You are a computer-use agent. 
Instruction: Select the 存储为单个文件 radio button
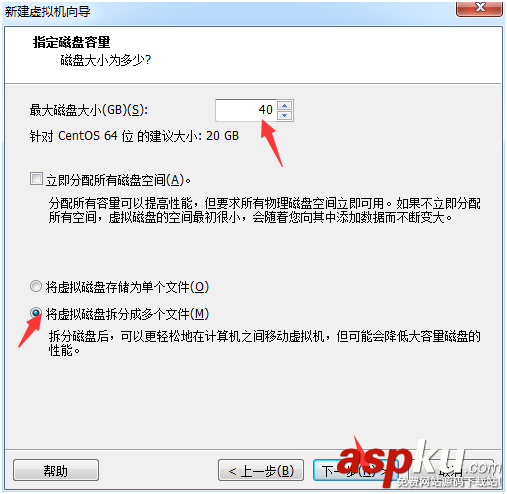36,286
